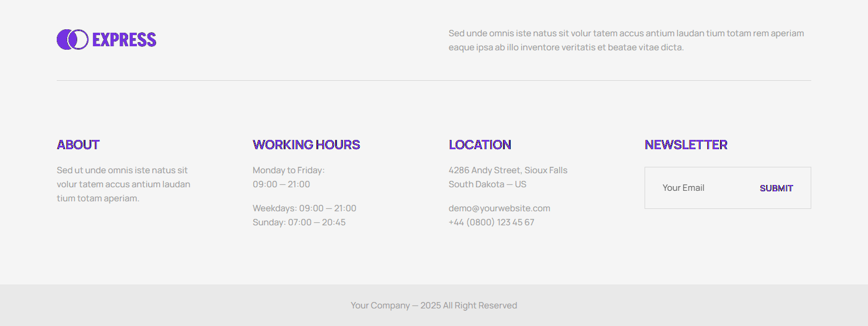Image resolution: width=868 pixels, height=326 pixels.
Task: Click the 09:00 — 21:00 time under Monday
Action: click(281, 184)
